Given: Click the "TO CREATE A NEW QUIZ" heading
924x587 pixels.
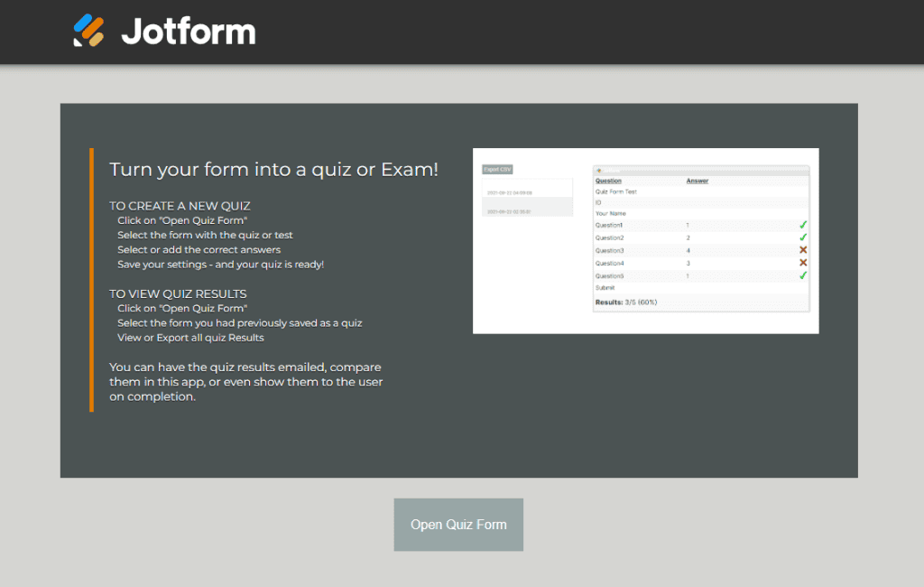Looking at the screenshot, I should click(x=180, y=206).
